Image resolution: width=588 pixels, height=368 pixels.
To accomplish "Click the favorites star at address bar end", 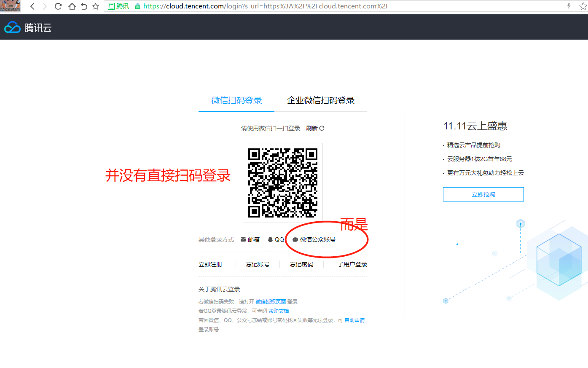I will (x=583, y=6).
